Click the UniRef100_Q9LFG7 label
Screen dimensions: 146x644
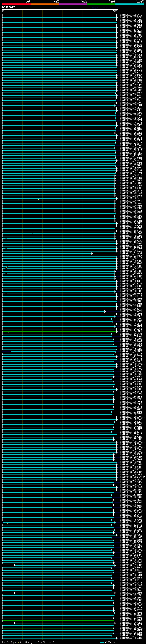(131, 233)
